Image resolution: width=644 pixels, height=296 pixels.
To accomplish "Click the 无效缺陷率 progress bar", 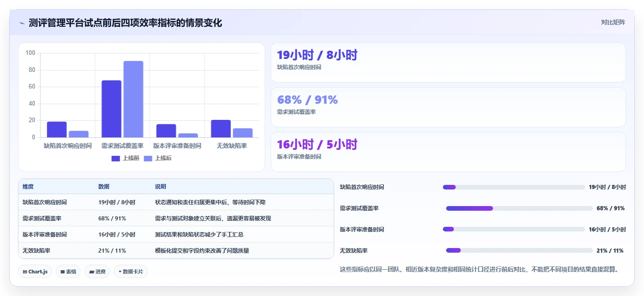I will (519, 250).
